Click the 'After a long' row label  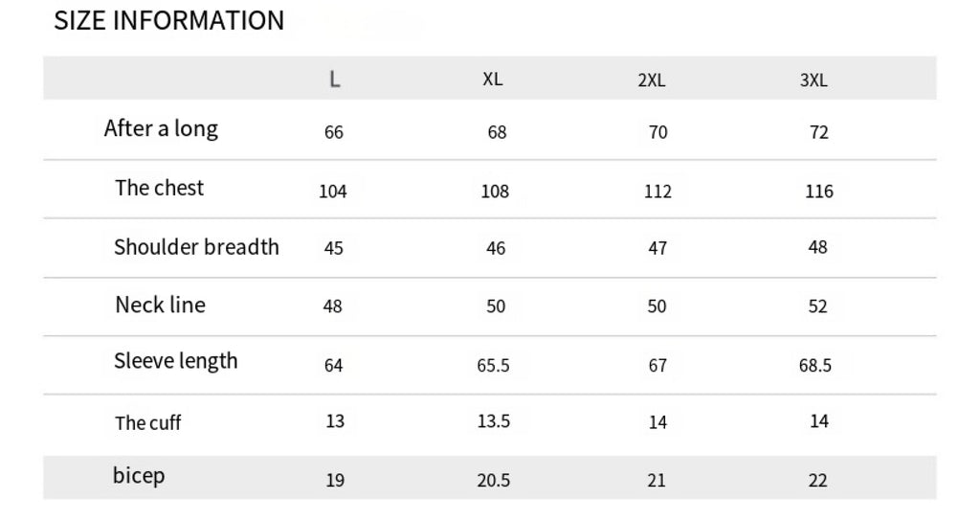click(x=161, y=129)
